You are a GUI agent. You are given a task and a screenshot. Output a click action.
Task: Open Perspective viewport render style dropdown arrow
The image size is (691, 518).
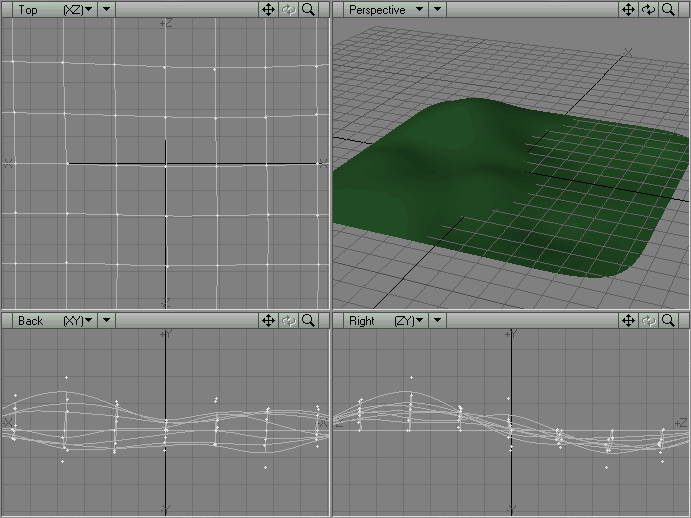coord(437,9)
